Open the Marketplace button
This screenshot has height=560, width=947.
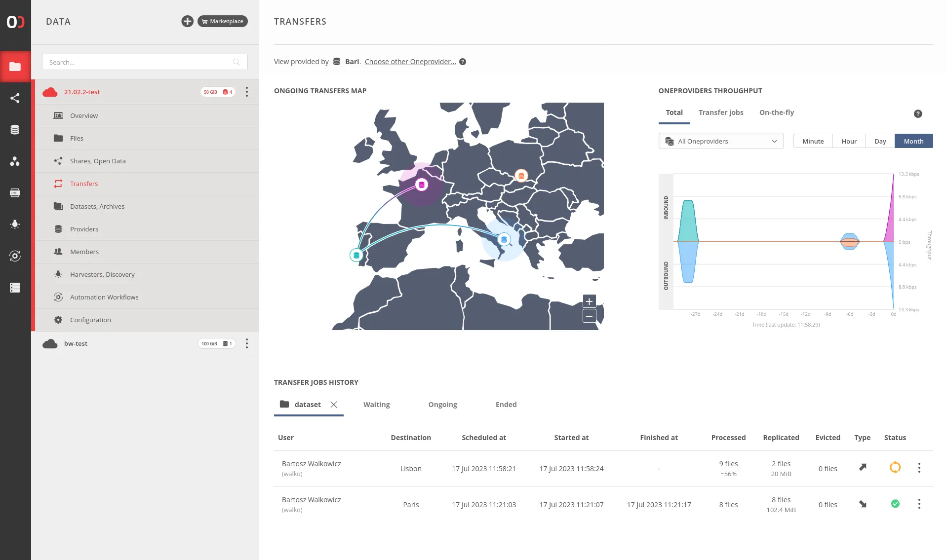click(223, 21)
